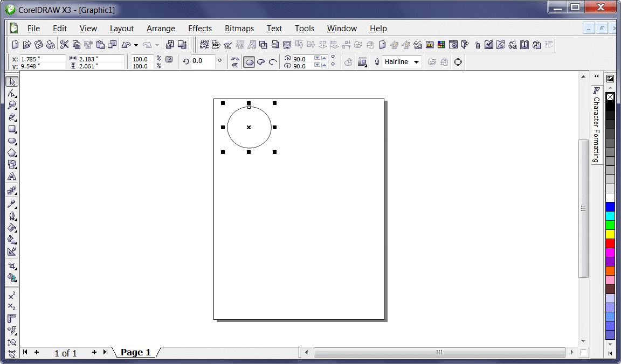Go to the first page button
Image resolution: width=621 pixels, height=364 pixels.
[25, 352]
